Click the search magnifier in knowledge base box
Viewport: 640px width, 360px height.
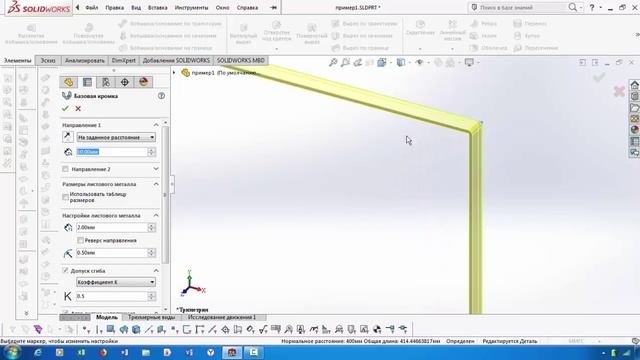coord(573,7)
